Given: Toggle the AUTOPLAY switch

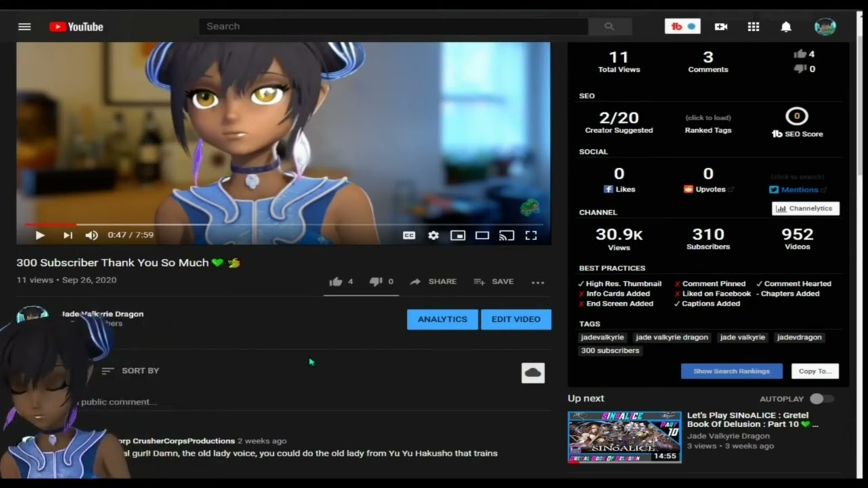Looking at the screenshot, I should point(821,399).
